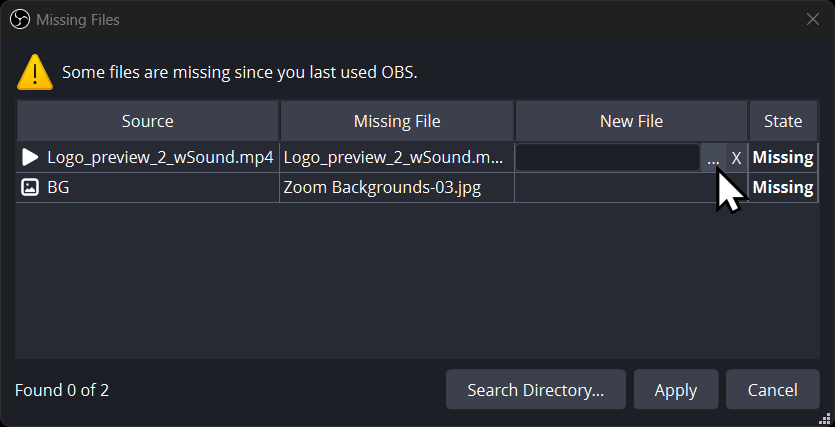Open file browser with the ellipsis button
The width and height of the screenshot is (835, 427).
pos(713,158)
